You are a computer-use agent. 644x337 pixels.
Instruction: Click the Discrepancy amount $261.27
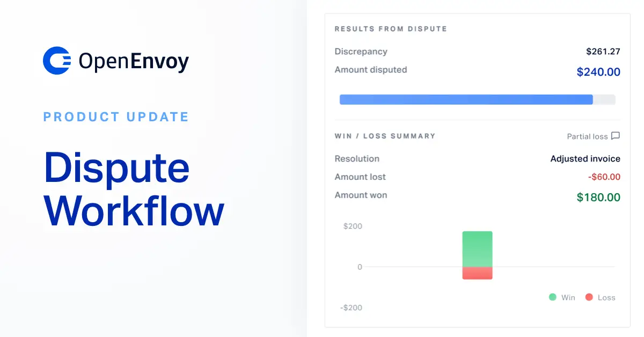602,51
